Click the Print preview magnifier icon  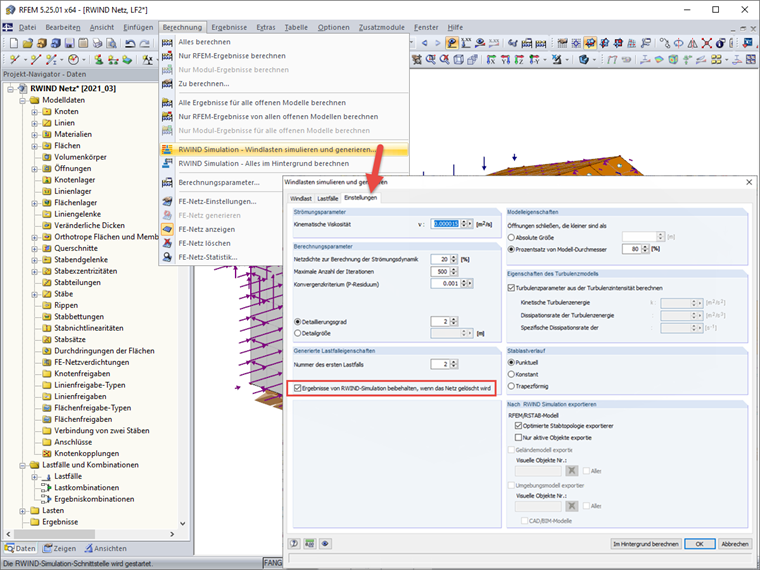point(111,44)
